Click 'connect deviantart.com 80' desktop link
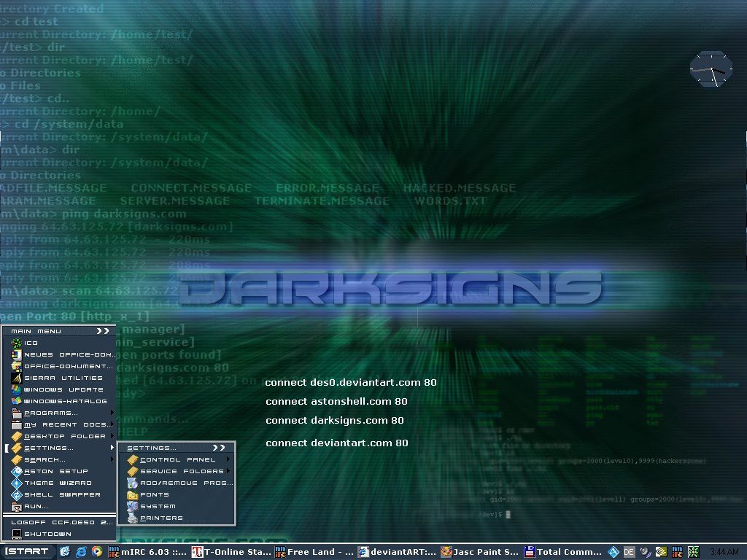Image resolution: width=747 pixels, height=560 pixels. (x=337, y=443)
